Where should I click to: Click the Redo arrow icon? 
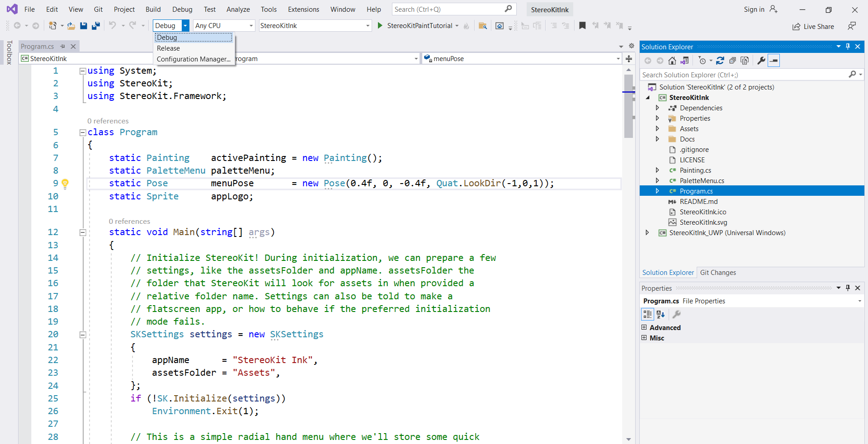[132, 25]
